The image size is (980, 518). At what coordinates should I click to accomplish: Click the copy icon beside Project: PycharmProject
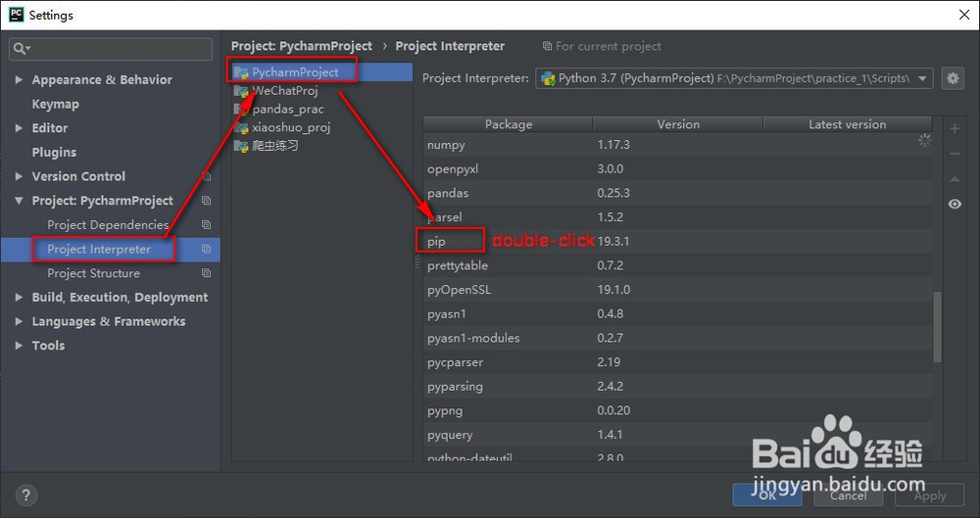[206, 201]
